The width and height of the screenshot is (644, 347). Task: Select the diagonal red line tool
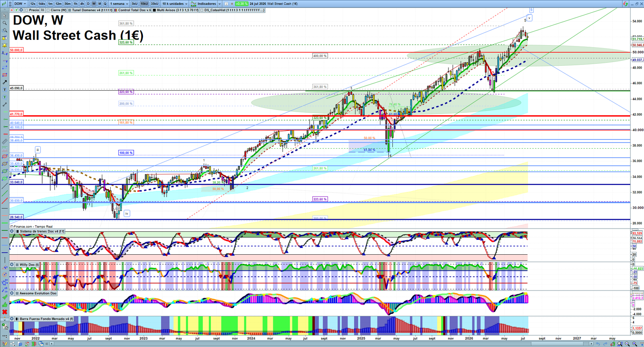coord(4,200)
